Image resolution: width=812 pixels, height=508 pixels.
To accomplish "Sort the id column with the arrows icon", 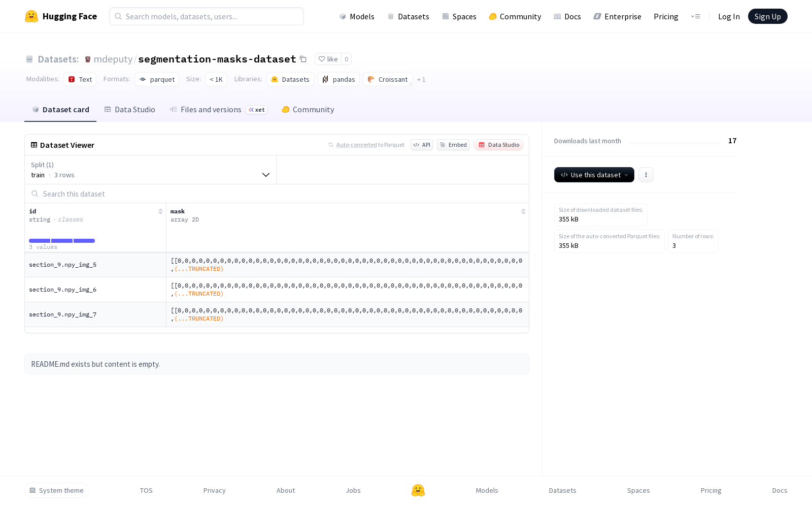I will 160,211.
